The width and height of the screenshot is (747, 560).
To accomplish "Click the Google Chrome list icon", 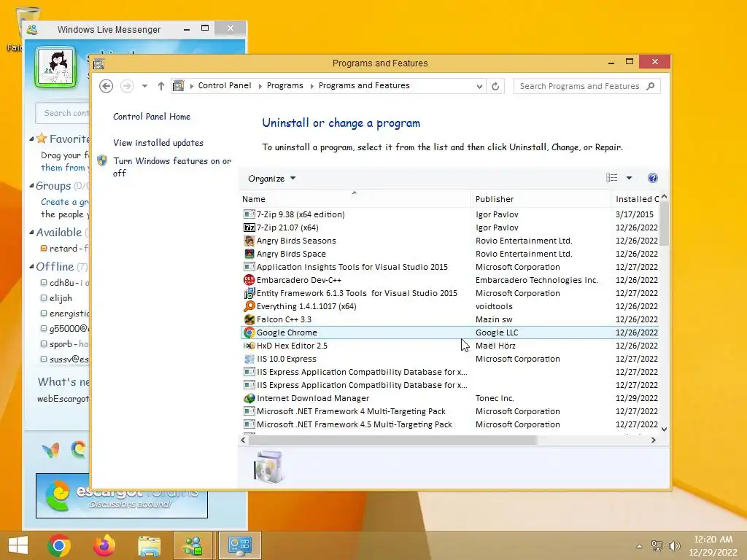I will (249, 332).
